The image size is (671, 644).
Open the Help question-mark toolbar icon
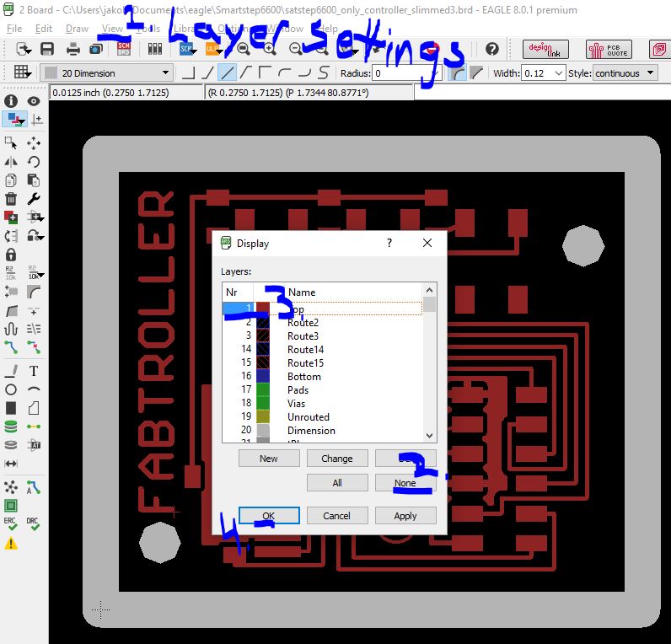coord(492,49)
